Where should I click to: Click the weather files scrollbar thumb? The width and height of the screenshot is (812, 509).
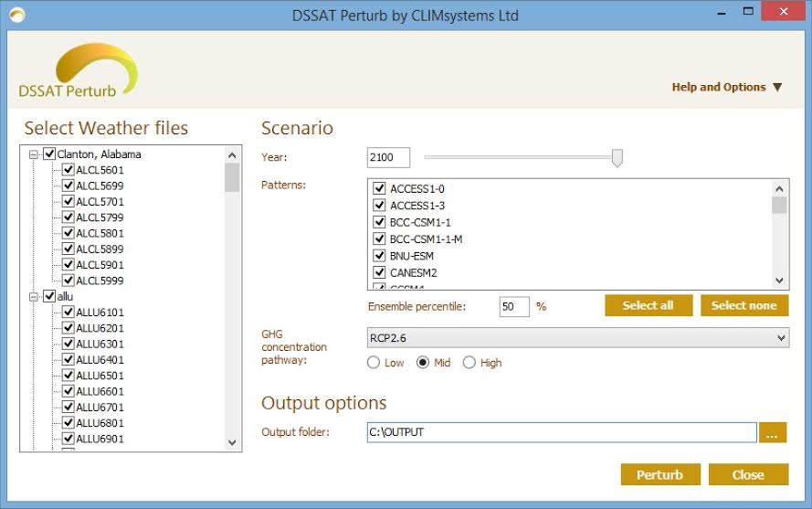(232, 177)
